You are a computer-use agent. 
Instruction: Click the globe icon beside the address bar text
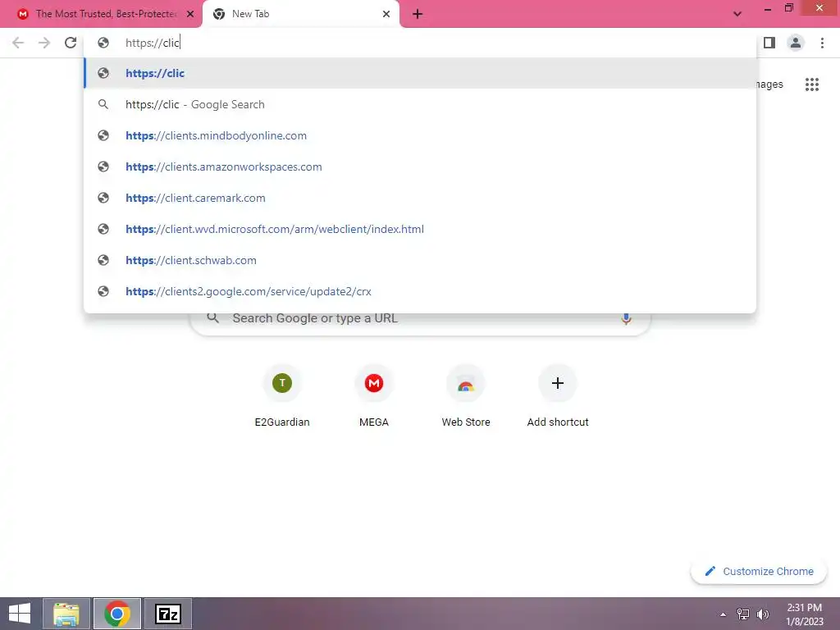[103, 43]
